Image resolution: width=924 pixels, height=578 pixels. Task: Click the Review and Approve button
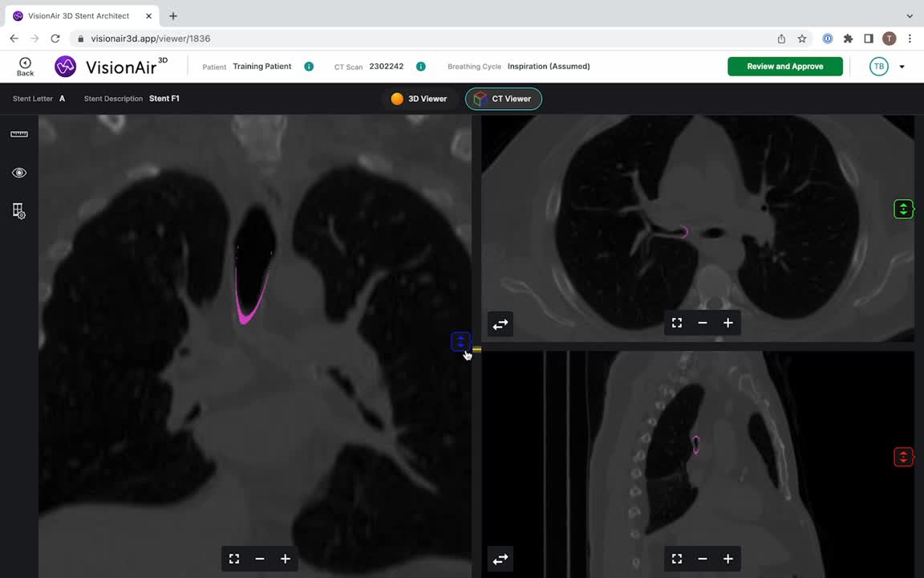[784, 67]
